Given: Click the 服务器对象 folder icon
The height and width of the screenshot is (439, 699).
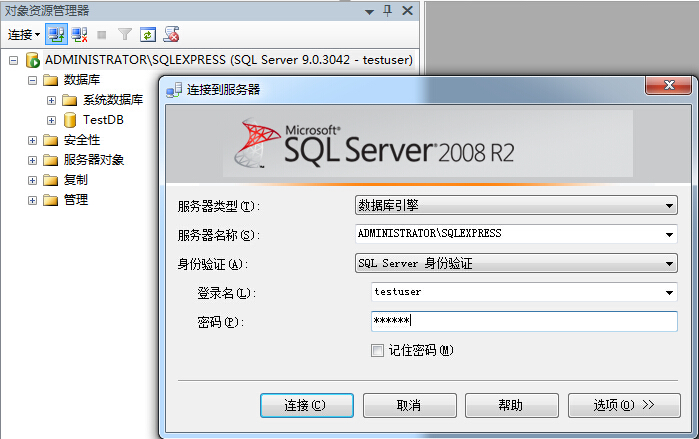Looking at the screenshot, I should 51,160.
